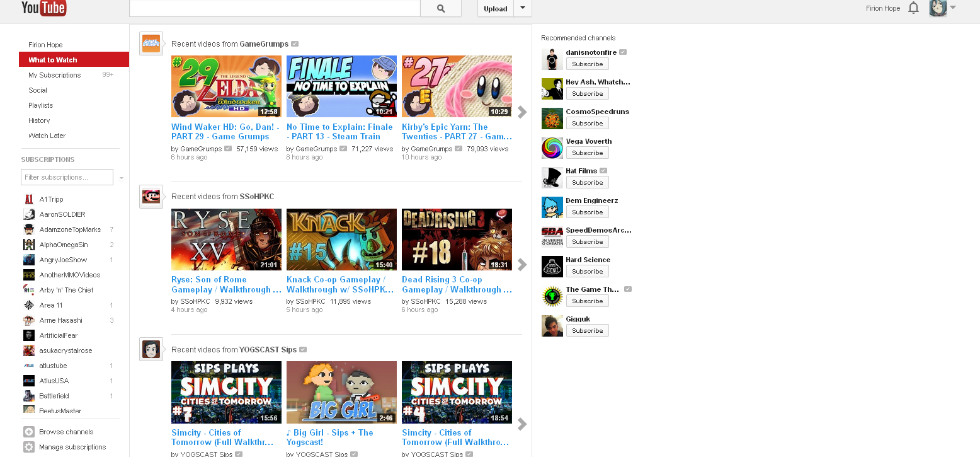Open Dead Rising 3 #18 thumbnail
This screenshot has height=457, width=980.
coord(457,240)
